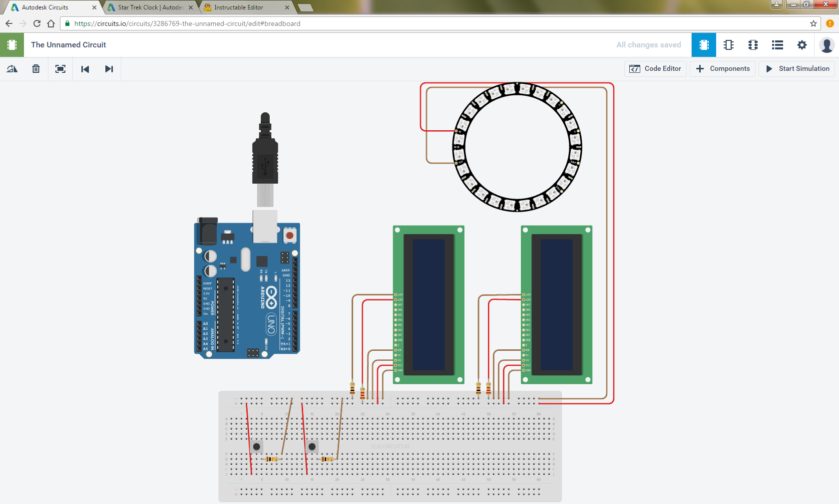Switch to Schematic view
Viewport: 839px width, 504px height.
[x=728, y=45]
